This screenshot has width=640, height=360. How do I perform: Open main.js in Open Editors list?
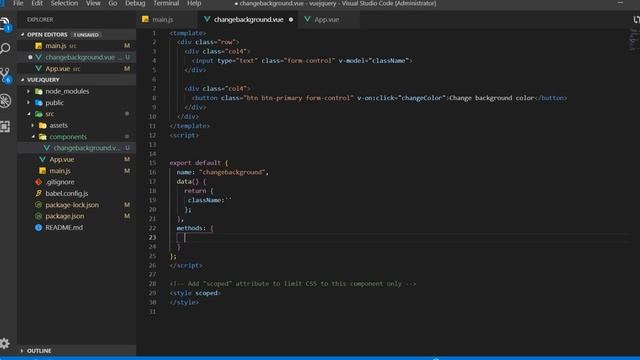(76, 46)
